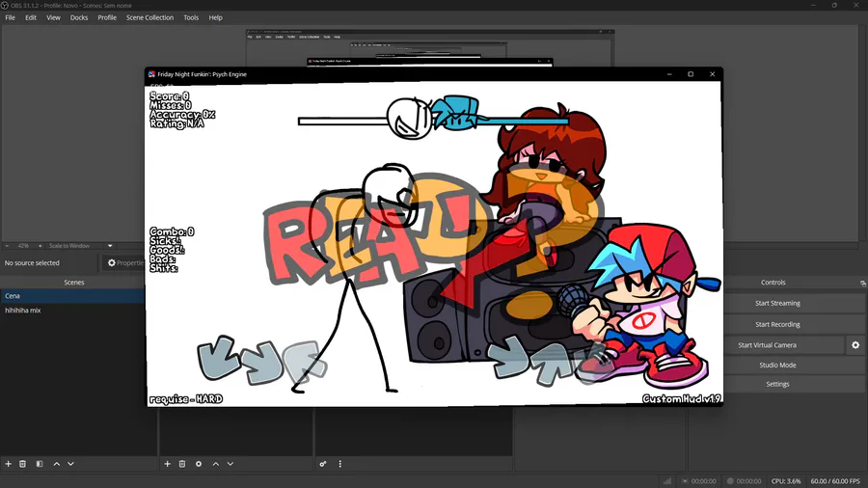The image size is (868, 488).
Task: Open the source Properties button
Action: (125, 263)
